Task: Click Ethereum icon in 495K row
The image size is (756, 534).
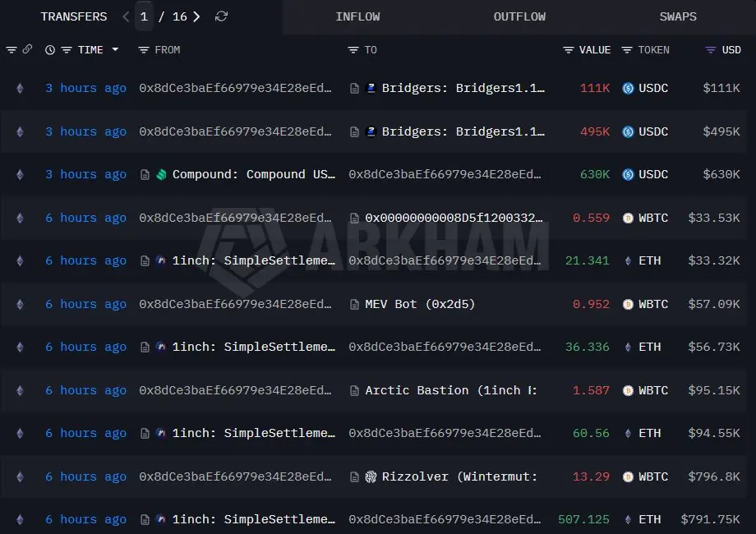Action: tap(20, 131)
